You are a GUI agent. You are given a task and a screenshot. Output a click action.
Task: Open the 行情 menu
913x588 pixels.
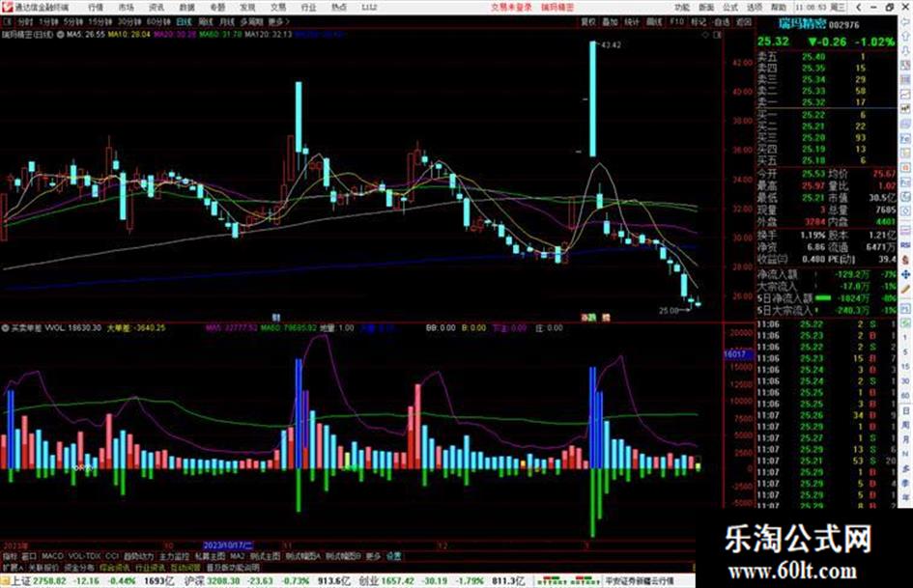[96, 7]
